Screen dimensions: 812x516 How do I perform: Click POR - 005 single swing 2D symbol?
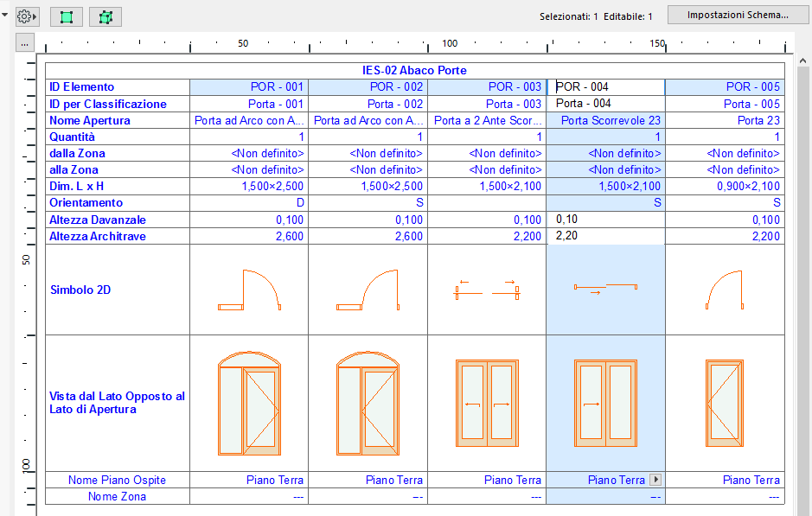coord(725,290)
